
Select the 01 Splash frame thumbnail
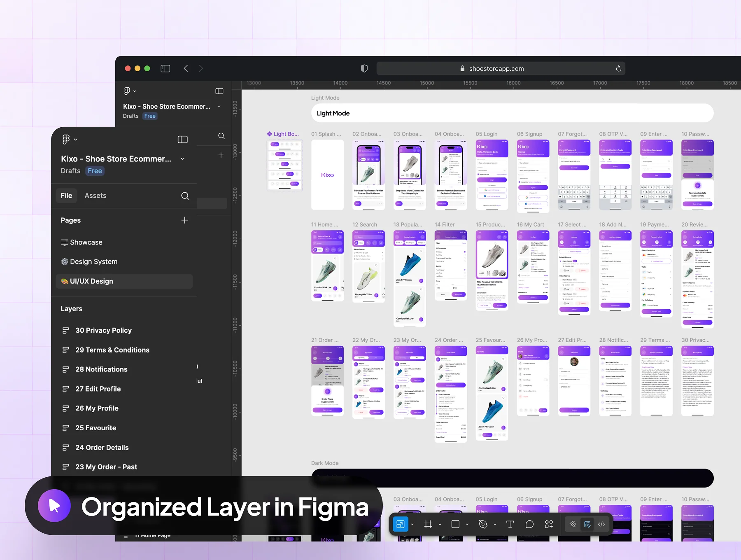click(x=327, y=175)
